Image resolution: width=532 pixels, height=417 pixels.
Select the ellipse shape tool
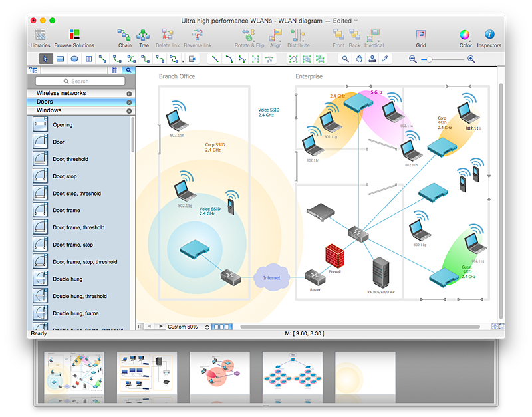click(74, 59)
